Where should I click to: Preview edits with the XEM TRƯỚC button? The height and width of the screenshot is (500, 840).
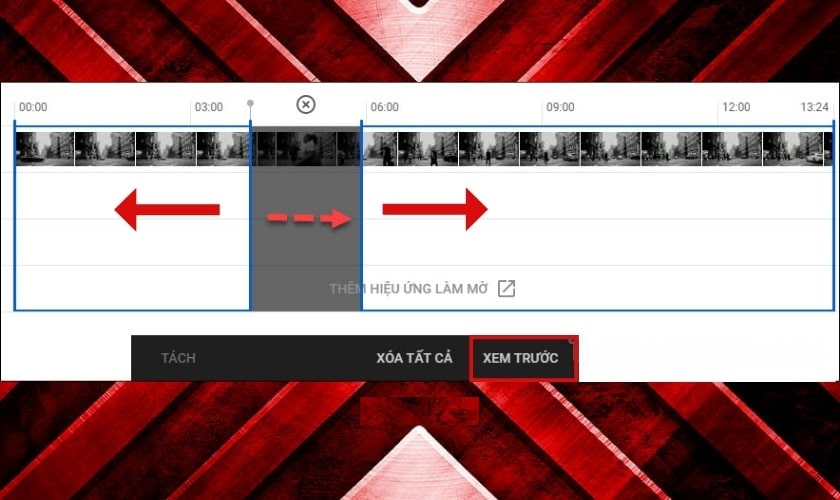(523, 358)
